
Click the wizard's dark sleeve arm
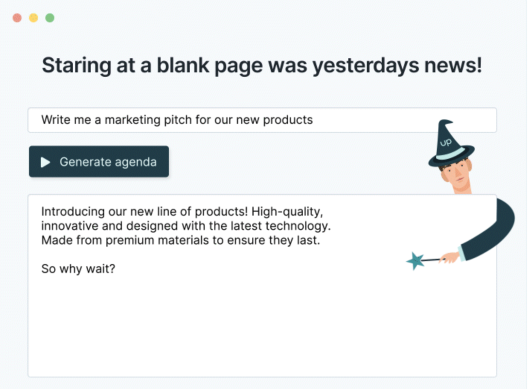(x=490, y=230)
